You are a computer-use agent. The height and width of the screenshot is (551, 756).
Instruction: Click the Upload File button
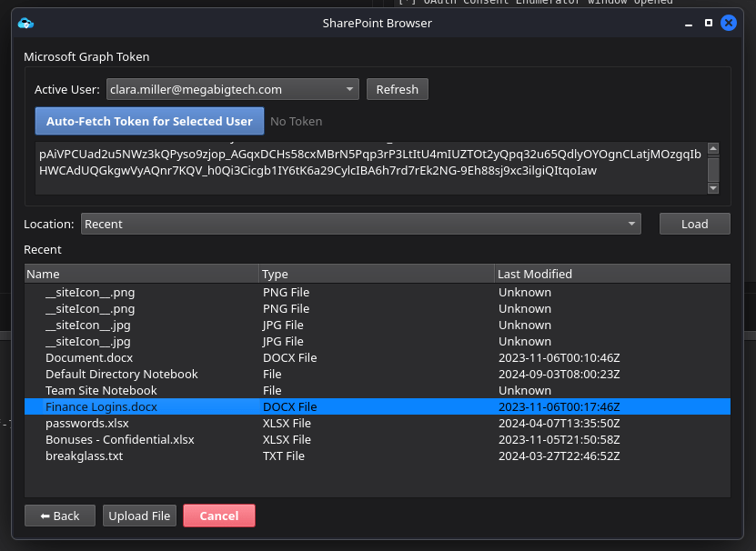pyautogui.click(x=139, y=516)
